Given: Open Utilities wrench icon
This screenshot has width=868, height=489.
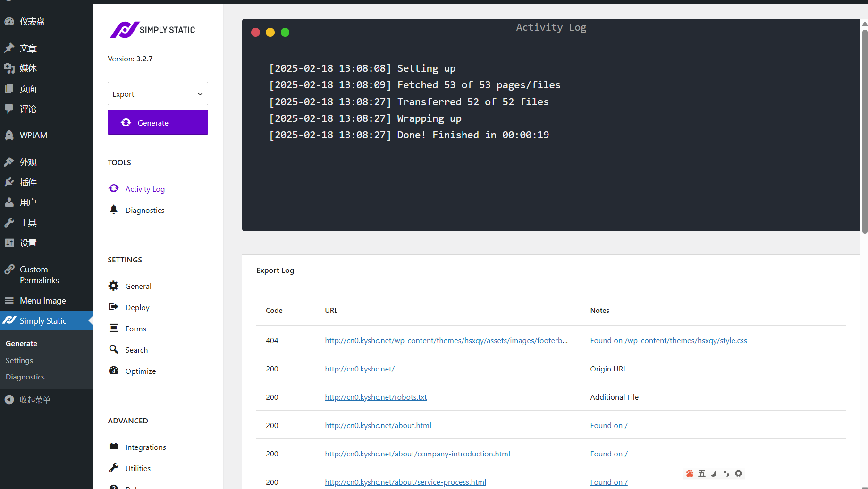Looking at the screenshot, I should click(114, 468).
